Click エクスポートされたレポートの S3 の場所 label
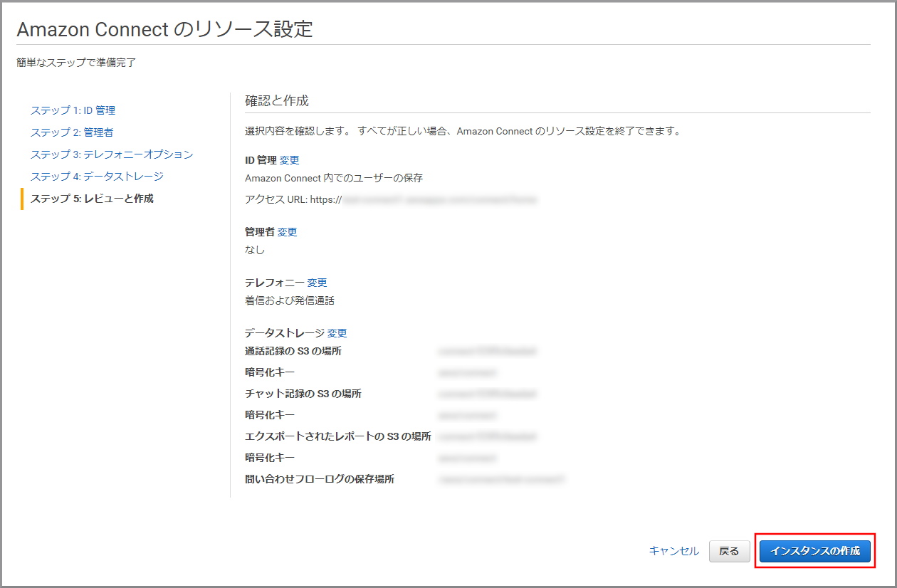This screenshot has width=897, height=588. 338,436
